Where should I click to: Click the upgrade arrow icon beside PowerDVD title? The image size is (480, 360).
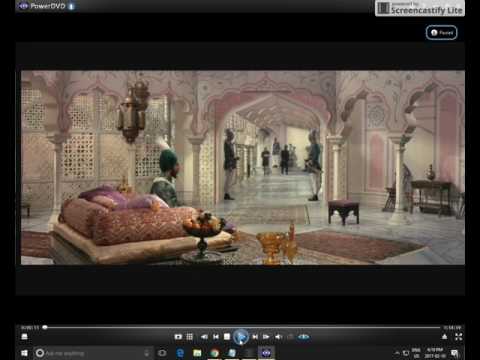[x=71, y=6]
